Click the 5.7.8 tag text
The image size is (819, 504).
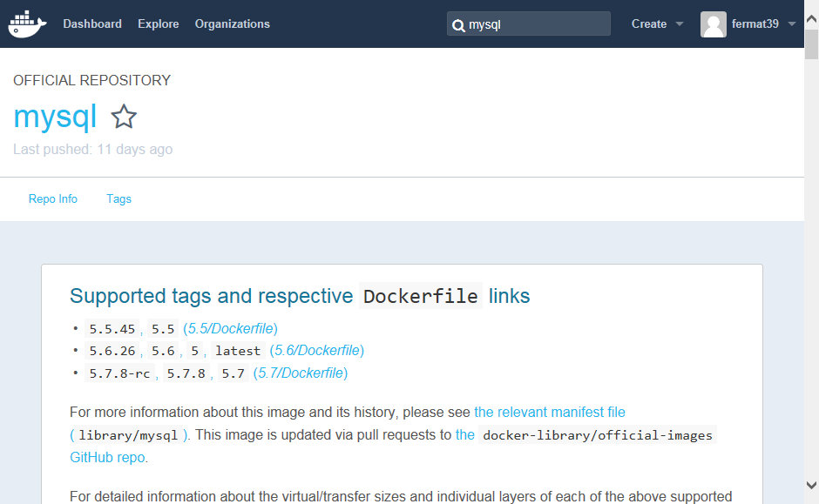click(186, 373)
